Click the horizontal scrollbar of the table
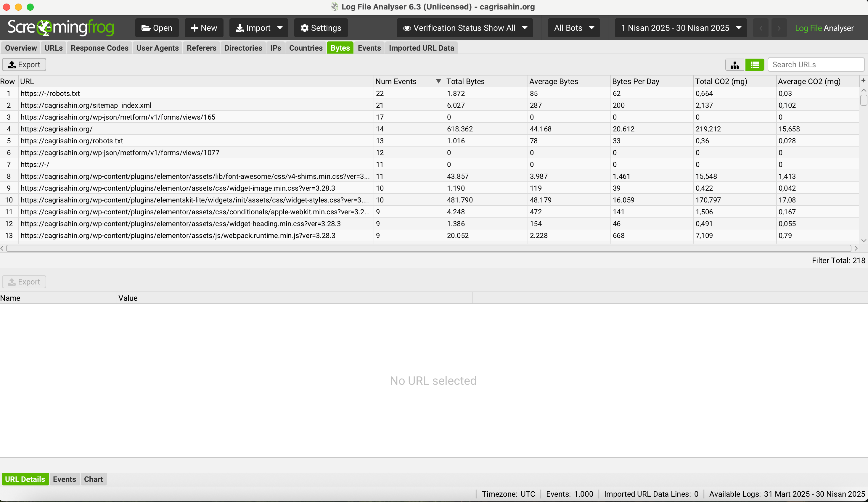 tap(428, 248)
